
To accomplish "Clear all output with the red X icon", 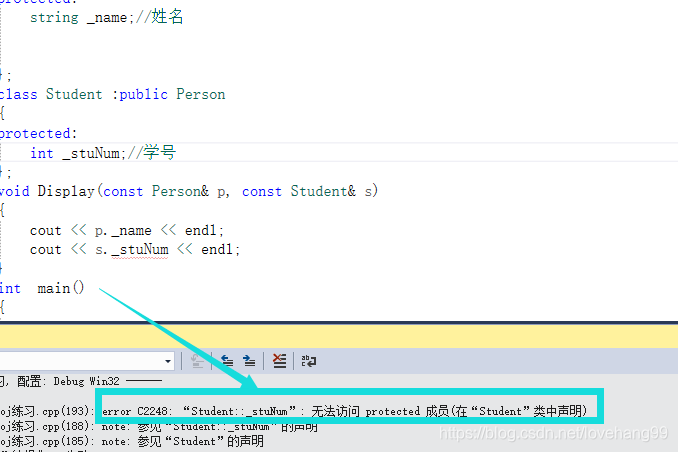I will coord(279,361).
